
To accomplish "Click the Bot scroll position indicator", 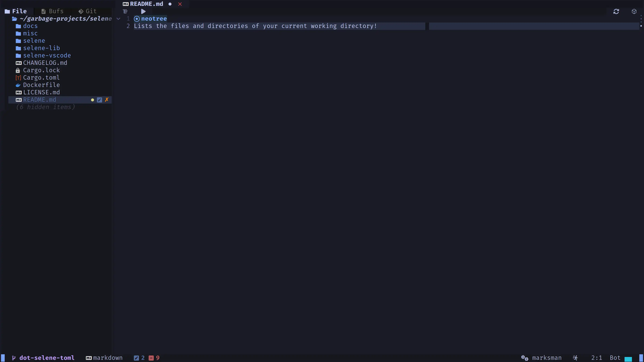I will click(x=615, y=358).
